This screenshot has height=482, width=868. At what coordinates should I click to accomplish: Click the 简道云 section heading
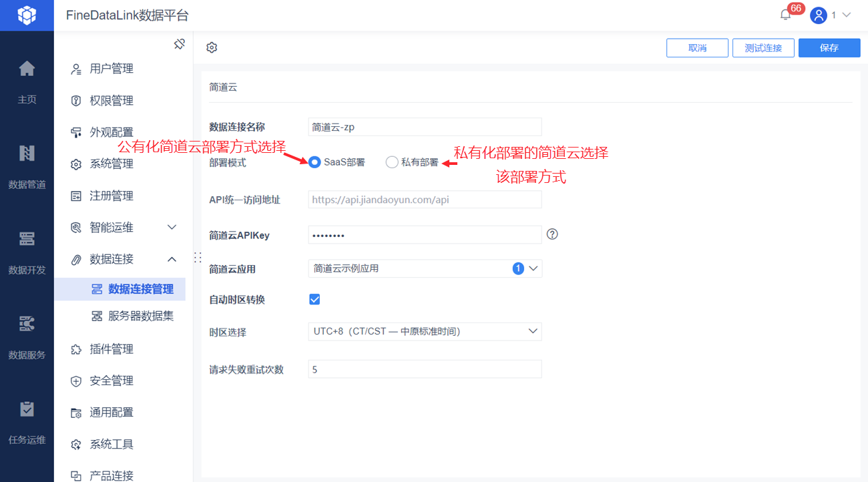tap(223, 87)
